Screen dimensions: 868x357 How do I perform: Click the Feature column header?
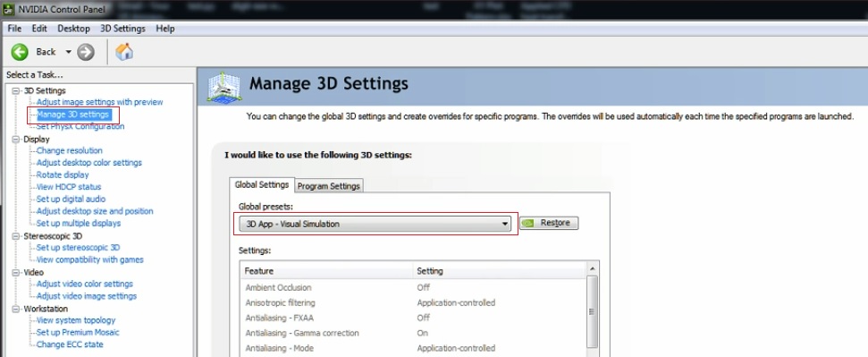[x=326, y=271]
